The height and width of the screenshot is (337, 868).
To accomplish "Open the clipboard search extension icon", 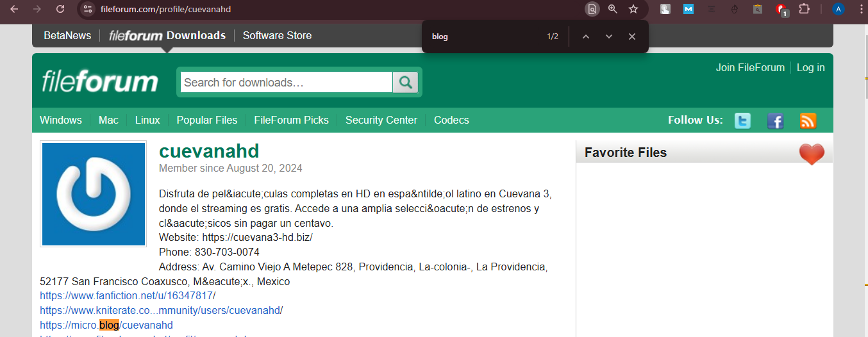I will pos(758,9).
